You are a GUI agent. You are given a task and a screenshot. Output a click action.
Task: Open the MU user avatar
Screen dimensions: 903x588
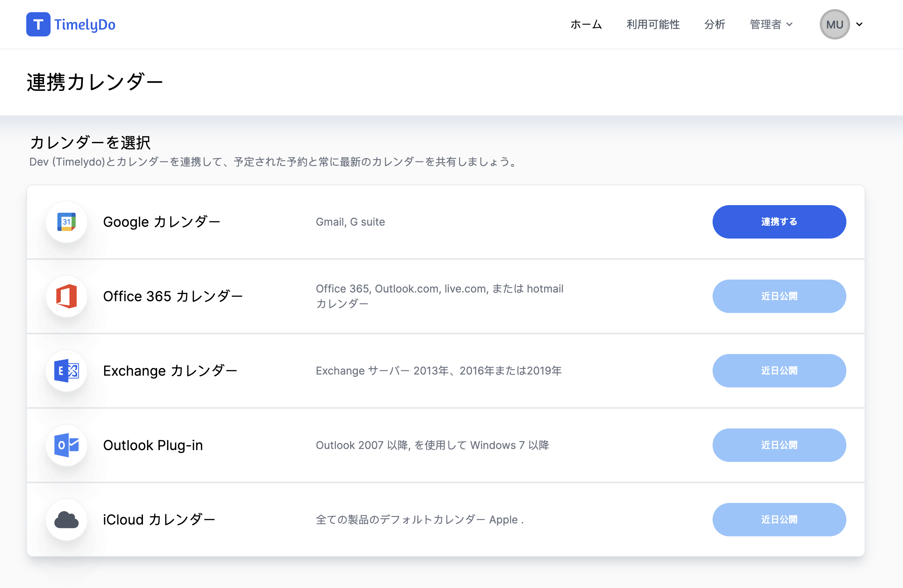pos(835,24)
